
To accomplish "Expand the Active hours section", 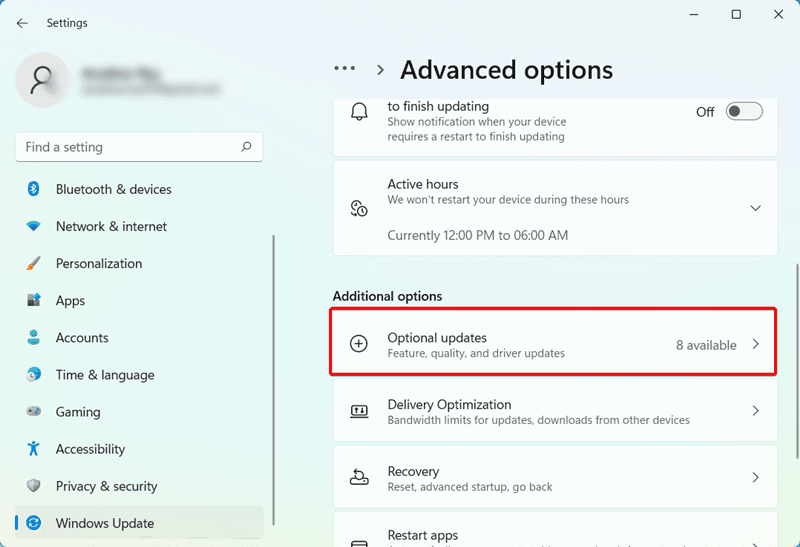I will pos(755,208).
